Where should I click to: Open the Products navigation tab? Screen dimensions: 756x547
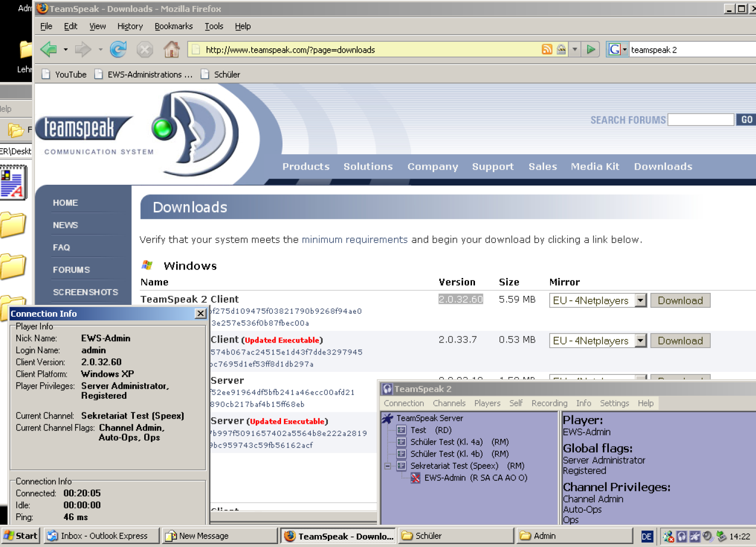306,167
